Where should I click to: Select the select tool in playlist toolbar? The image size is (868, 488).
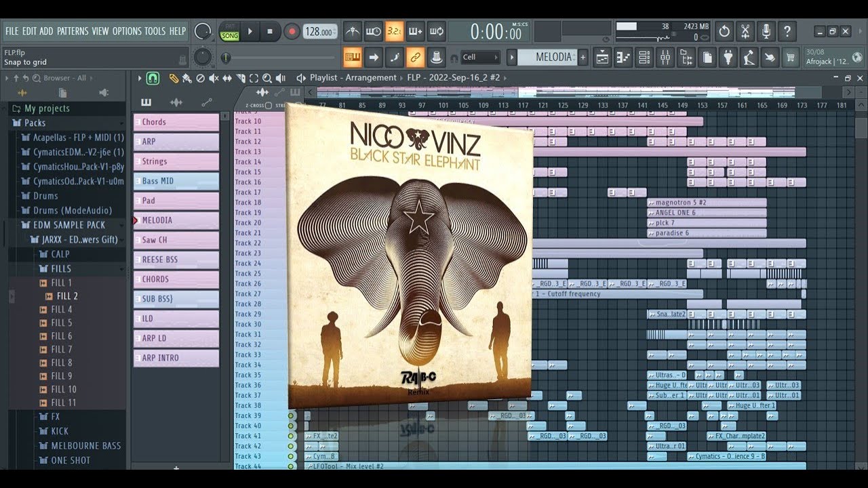[254, 79]
